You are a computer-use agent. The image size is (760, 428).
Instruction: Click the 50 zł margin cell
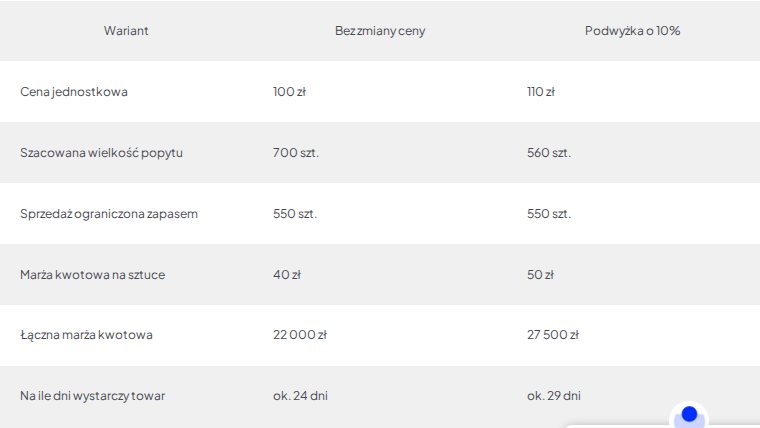540,274
